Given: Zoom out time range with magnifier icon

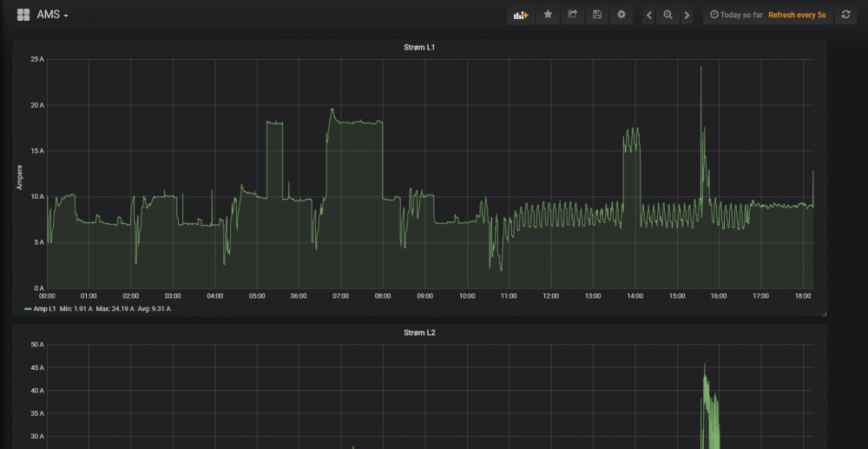Looking at the screenshot, I should pos(667,15).
